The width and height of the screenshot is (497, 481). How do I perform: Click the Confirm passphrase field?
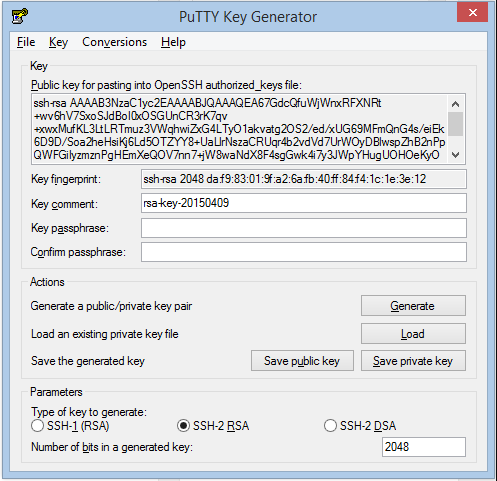[304, 252]
